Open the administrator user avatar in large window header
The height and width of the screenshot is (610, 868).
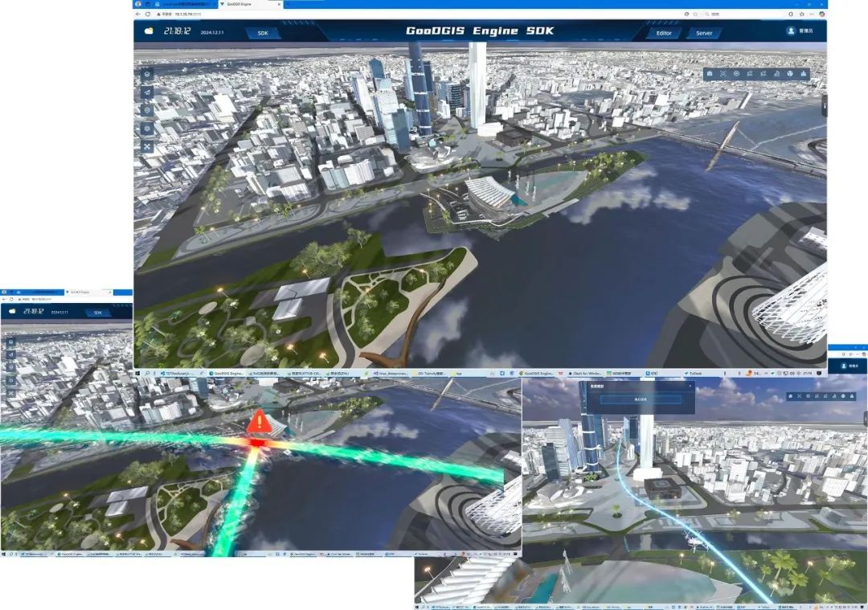[791, 31]
